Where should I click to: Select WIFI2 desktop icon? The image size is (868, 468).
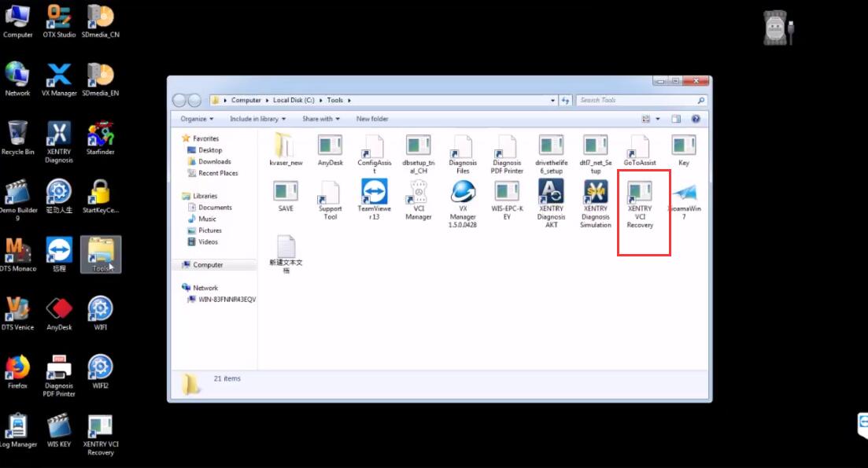click(x=100, y=372)
